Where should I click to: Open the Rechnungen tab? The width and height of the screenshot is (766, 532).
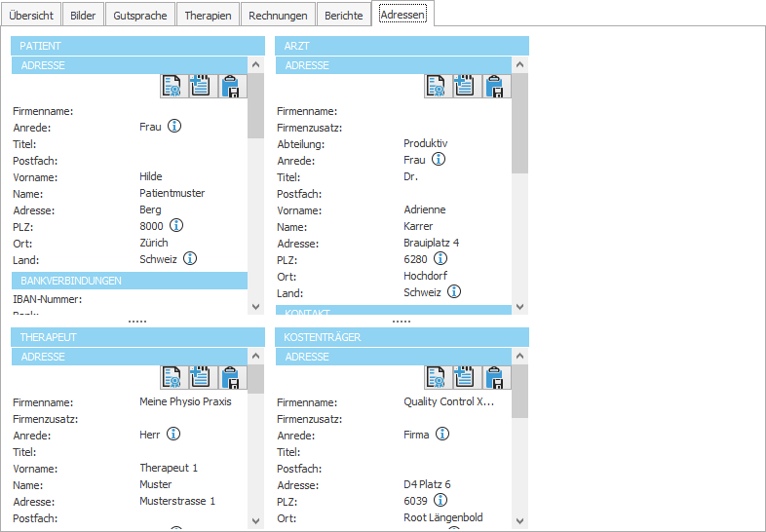[279, 16]
